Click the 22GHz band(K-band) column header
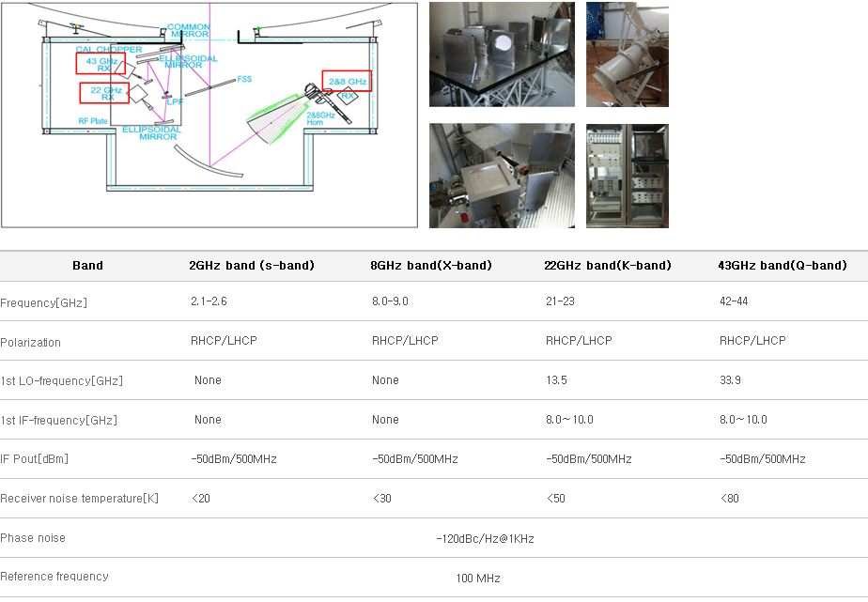The width and height of the screenshot is (868, 602). coord(608,266)
